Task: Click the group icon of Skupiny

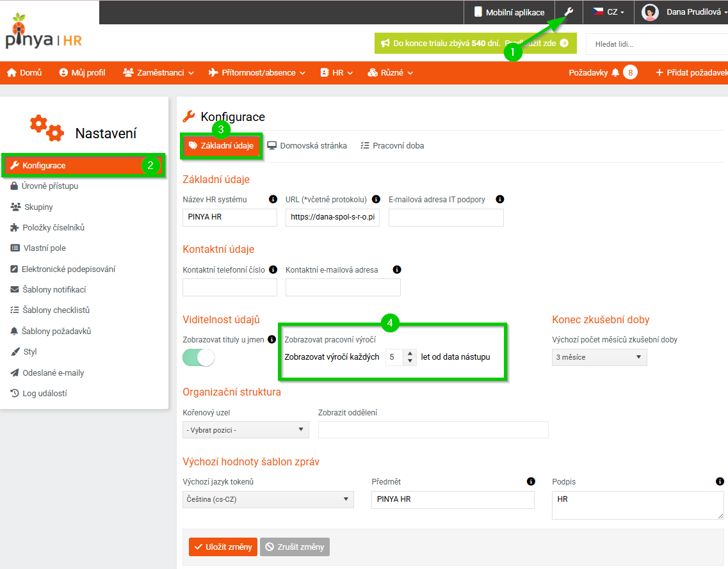Action: click(15, 207)
